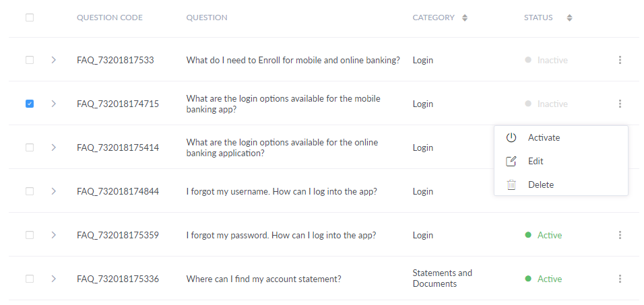Expand the FAQ_732018175359 row chevron

click(x=53, y=235)
